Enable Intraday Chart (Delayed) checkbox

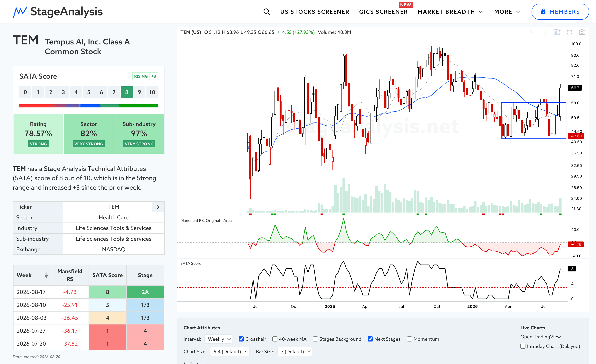pyautogui.click(x=523, y=346)
